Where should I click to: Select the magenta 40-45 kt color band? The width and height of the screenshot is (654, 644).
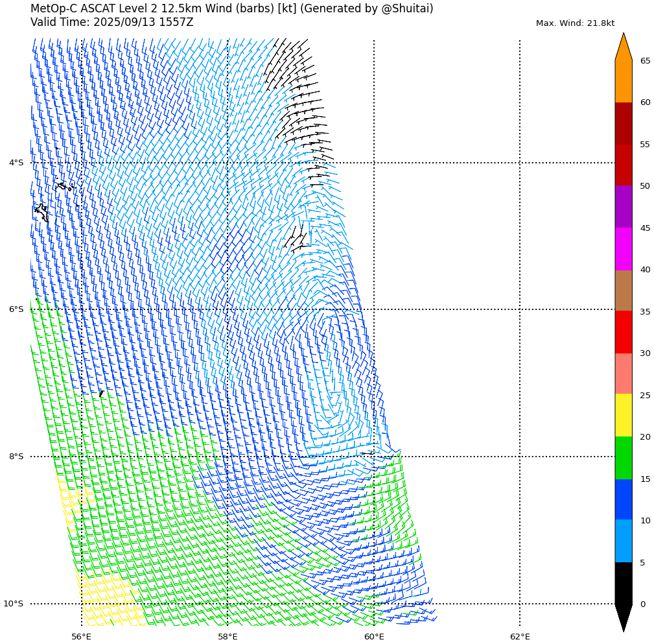pyautogui.click(x=624, y=249)
